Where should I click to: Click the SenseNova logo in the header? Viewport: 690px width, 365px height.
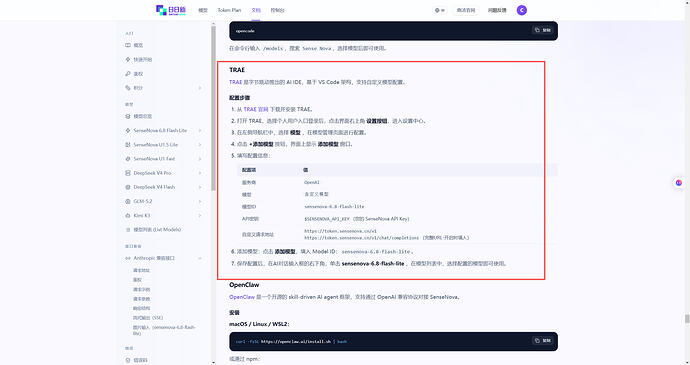click(x=171, y=10)
